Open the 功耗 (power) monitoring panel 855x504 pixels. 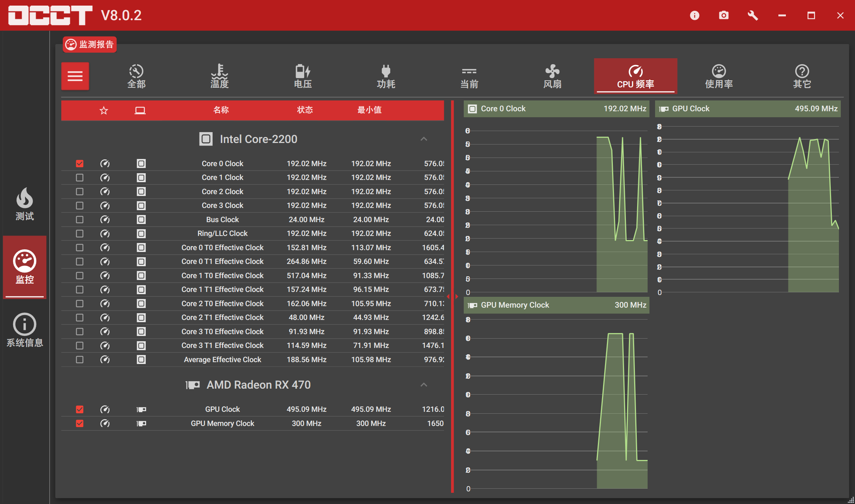pos(386,76)
